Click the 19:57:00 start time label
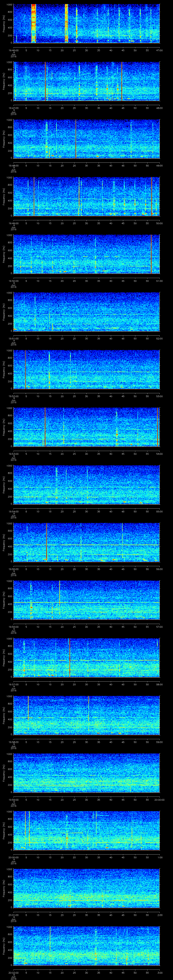 click(x=13, y=684)
